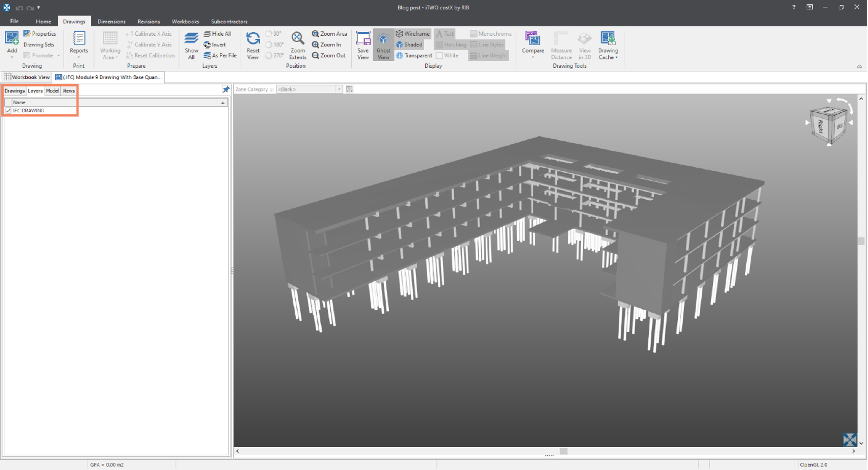Switch to the Dimensions ribbon tab
This screenshot has width=868, height=470.
(x=111, y=21)
